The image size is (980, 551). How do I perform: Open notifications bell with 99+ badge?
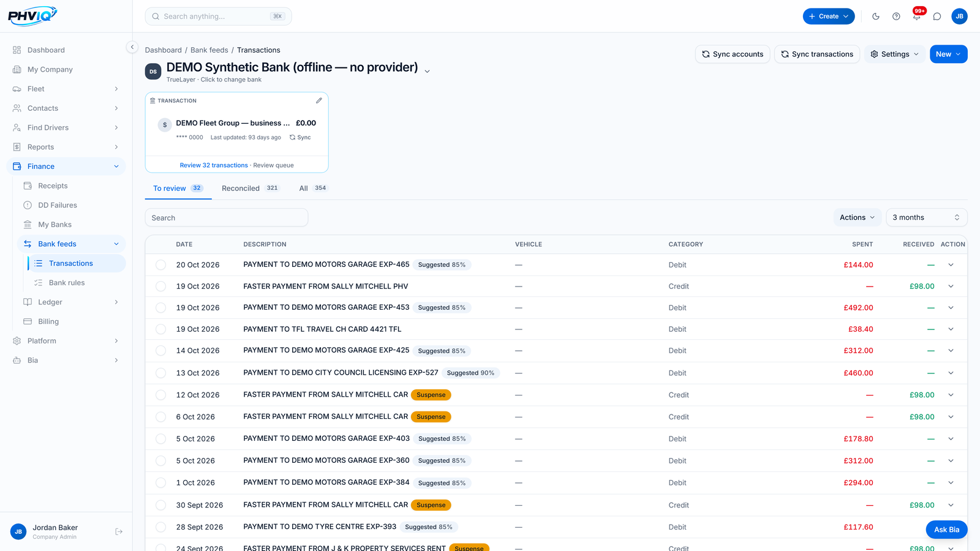pos(917,17)
